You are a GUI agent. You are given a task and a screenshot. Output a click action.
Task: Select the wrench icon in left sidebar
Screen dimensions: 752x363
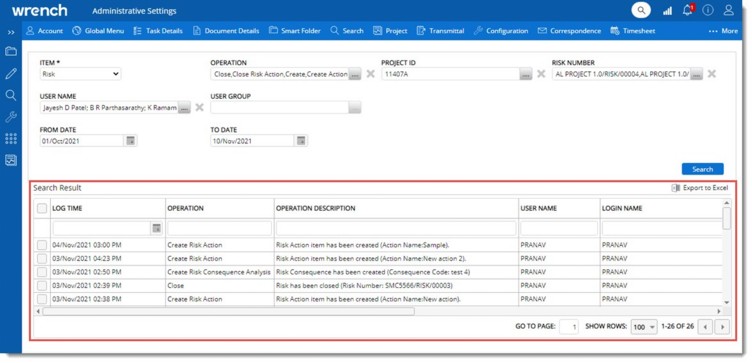11,117
